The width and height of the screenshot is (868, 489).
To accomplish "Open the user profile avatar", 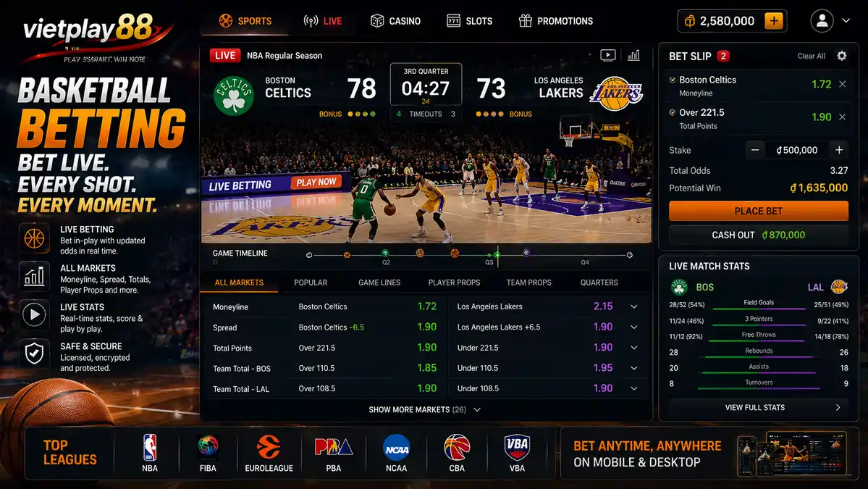I will tap(822, 21).
